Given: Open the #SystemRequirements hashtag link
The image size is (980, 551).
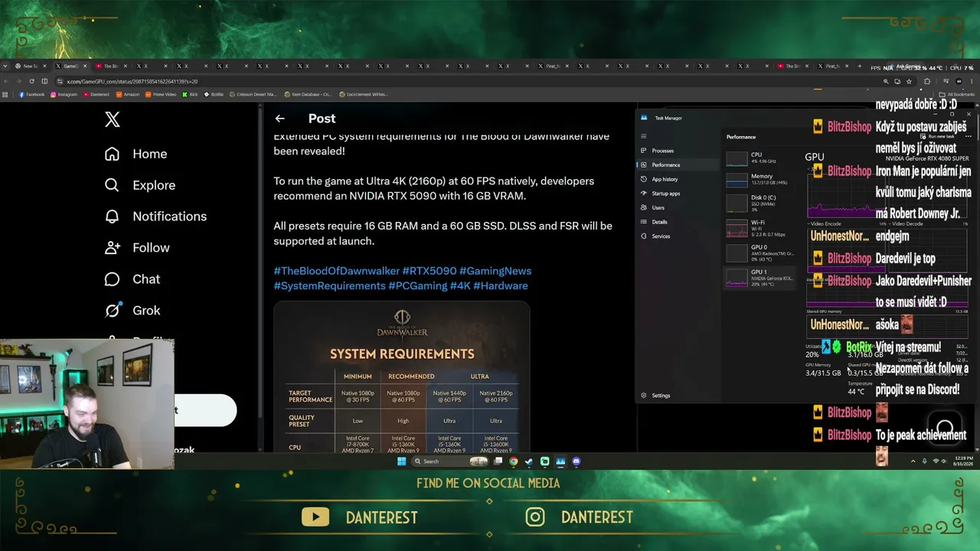Looking at the screenshot, I should pos(330,285).
